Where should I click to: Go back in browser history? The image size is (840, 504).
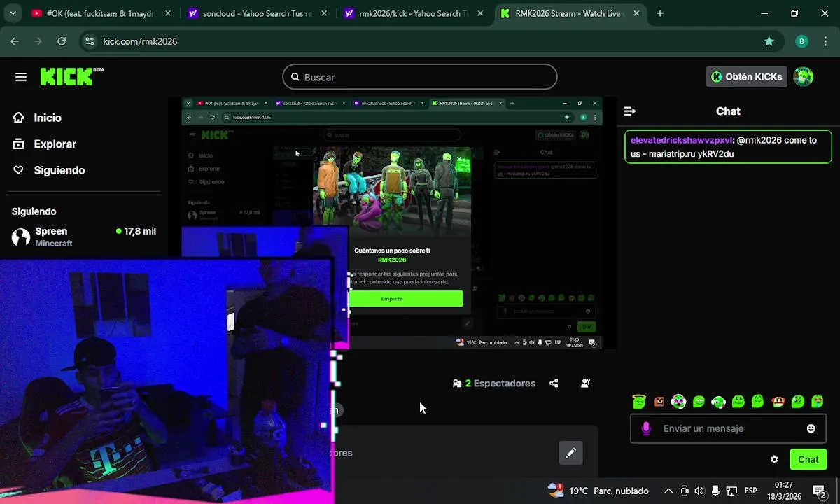pos(15,41)
